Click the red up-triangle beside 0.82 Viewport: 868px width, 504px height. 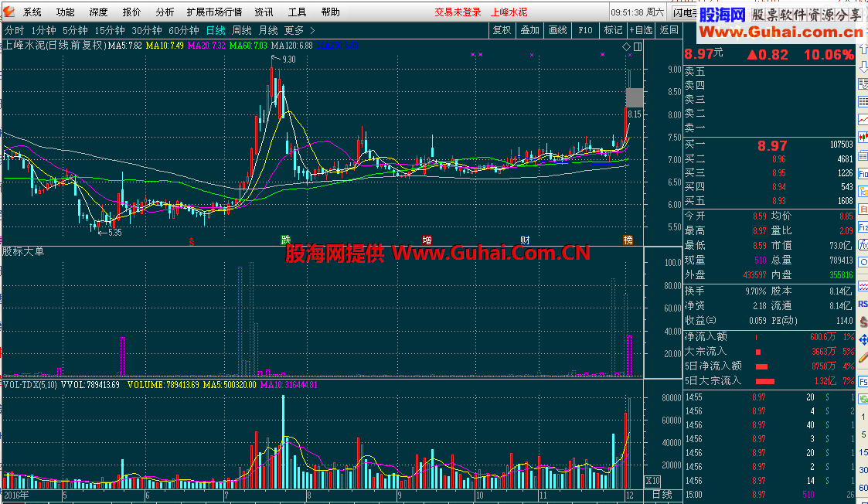coord(752,54)
